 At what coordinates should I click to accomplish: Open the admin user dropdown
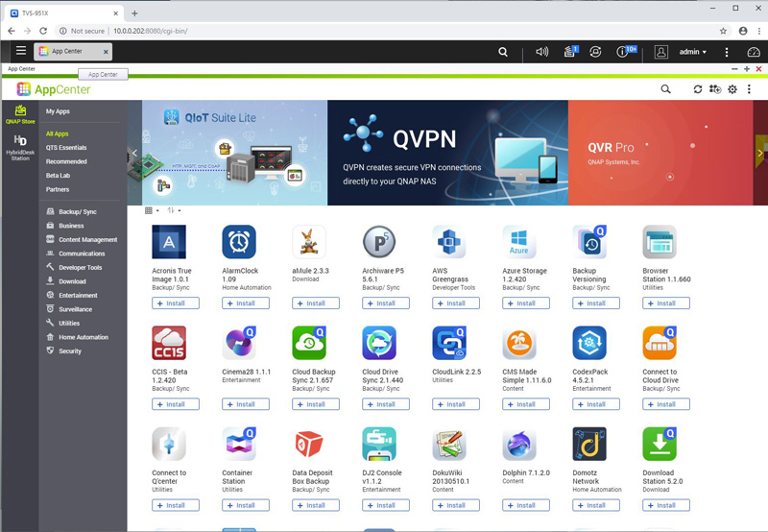(x=692, y=52)
